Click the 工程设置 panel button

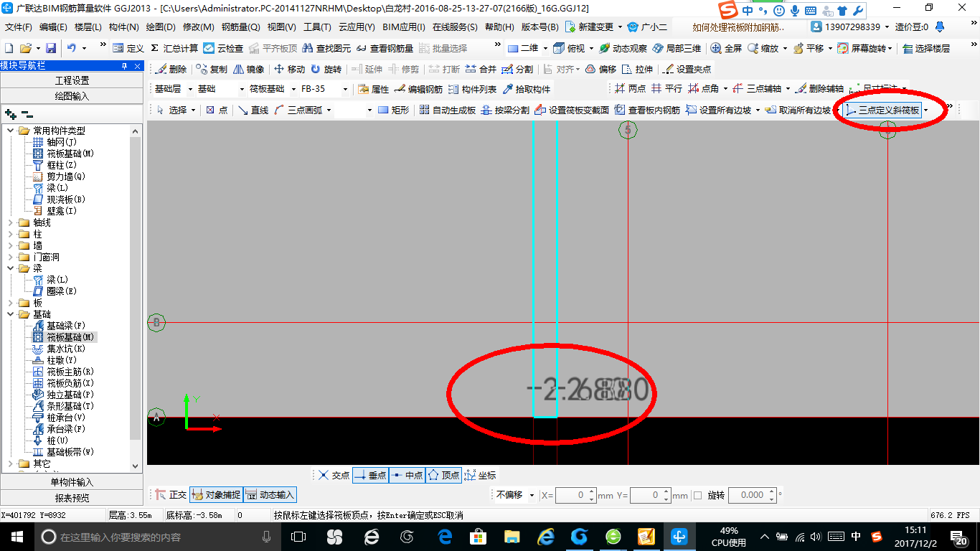72,80
